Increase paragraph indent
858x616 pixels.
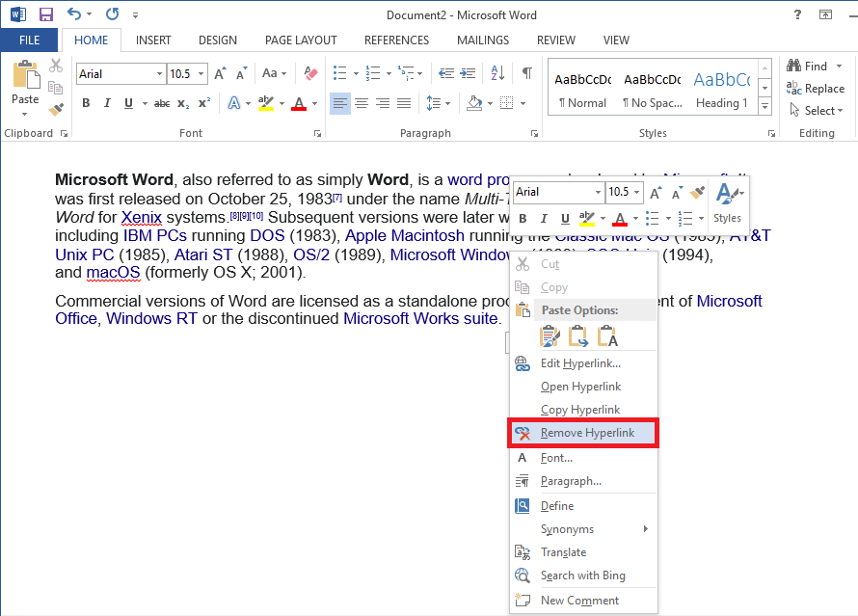[468, 73]
